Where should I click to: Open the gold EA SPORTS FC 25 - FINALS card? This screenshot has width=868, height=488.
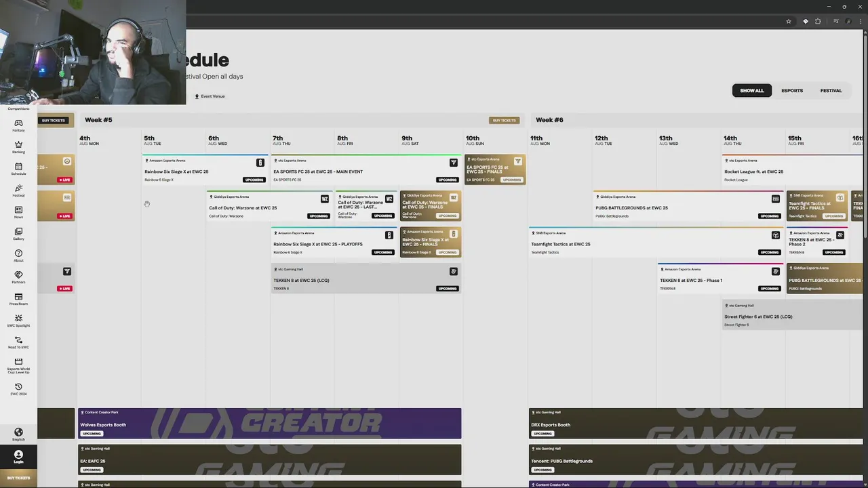495,170
